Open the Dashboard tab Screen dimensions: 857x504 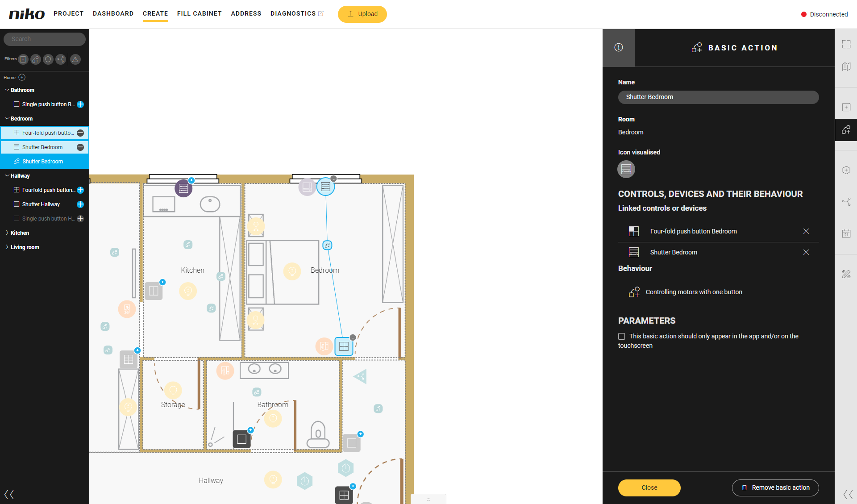113,14
